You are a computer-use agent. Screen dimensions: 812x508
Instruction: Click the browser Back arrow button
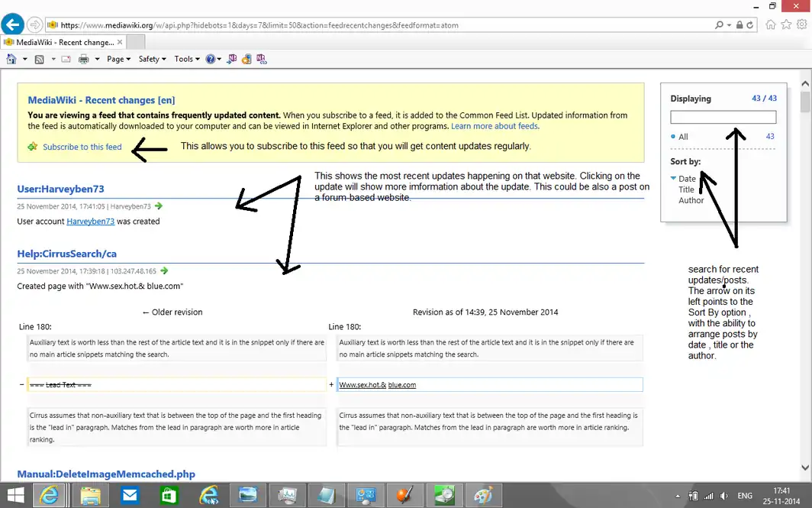tap(12, 24)
